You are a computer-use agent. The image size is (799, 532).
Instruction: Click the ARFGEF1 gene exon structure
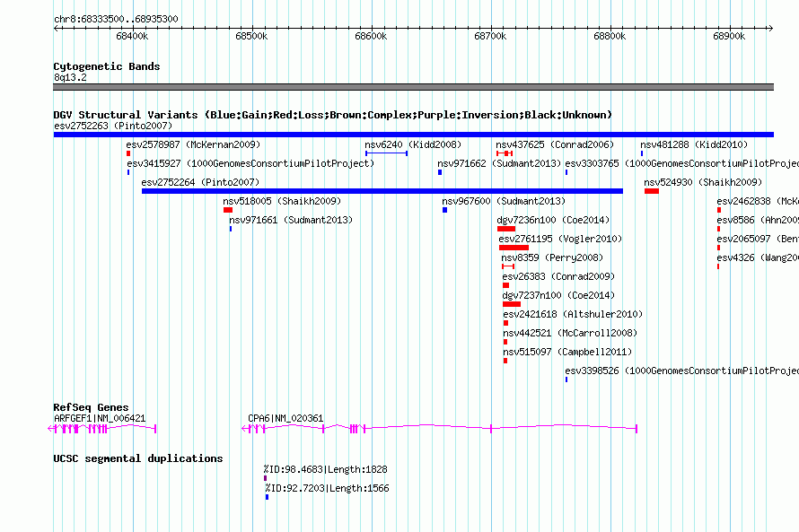[x=102, y=429]
